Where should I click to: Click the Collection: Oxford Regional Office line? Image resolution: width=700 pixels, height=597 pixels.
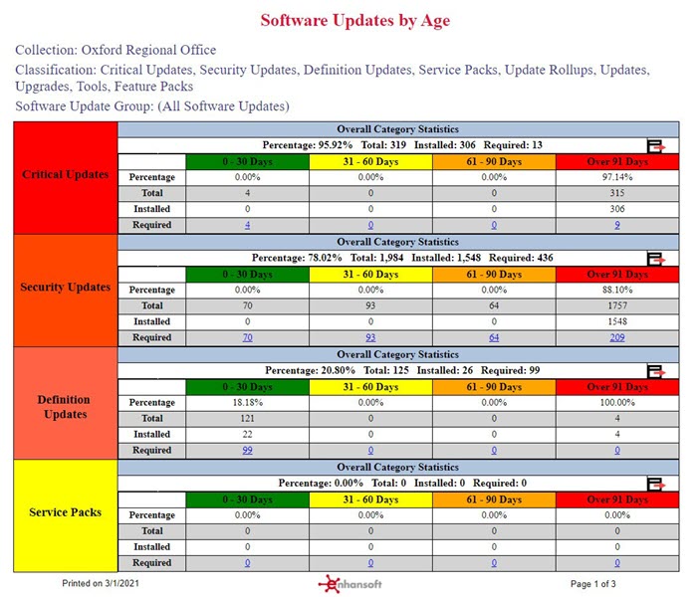[x=116, y=50]
